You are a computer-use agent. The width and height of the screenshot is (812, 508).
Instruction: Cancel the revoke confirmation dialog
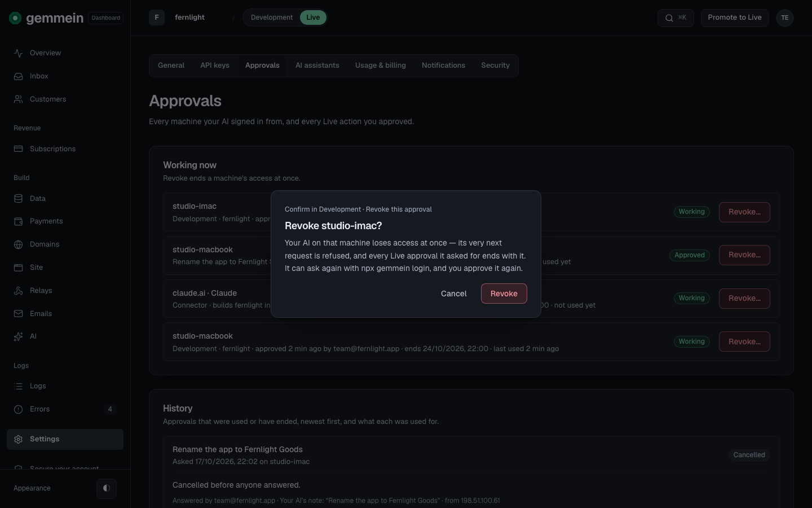pos(454,294)
